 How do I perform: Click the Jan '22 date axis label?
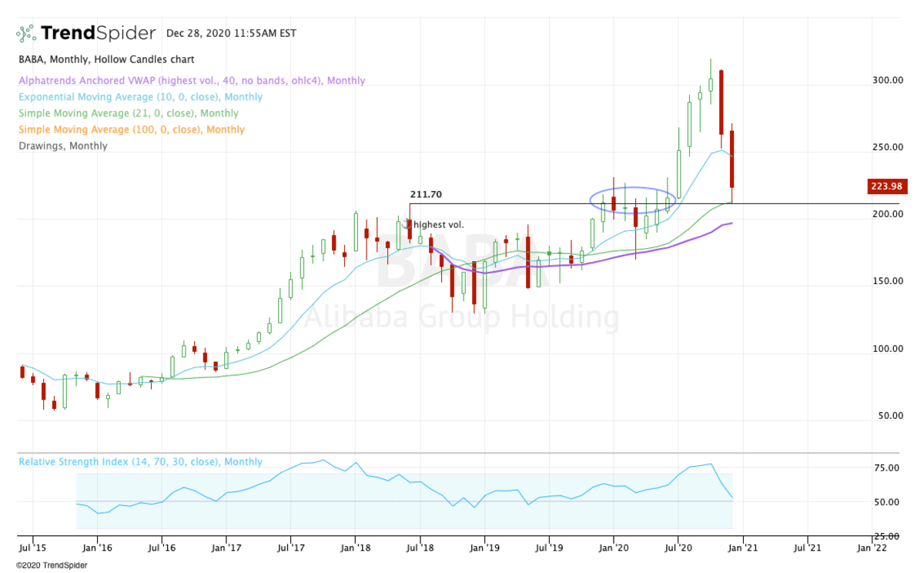[872, 548]
